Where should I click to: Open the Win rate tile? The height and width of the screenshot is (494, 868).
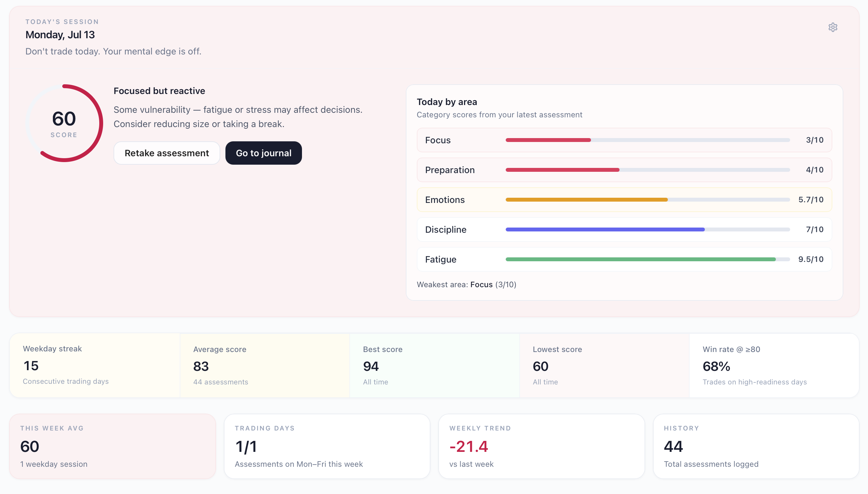click(x=774, y=365)
